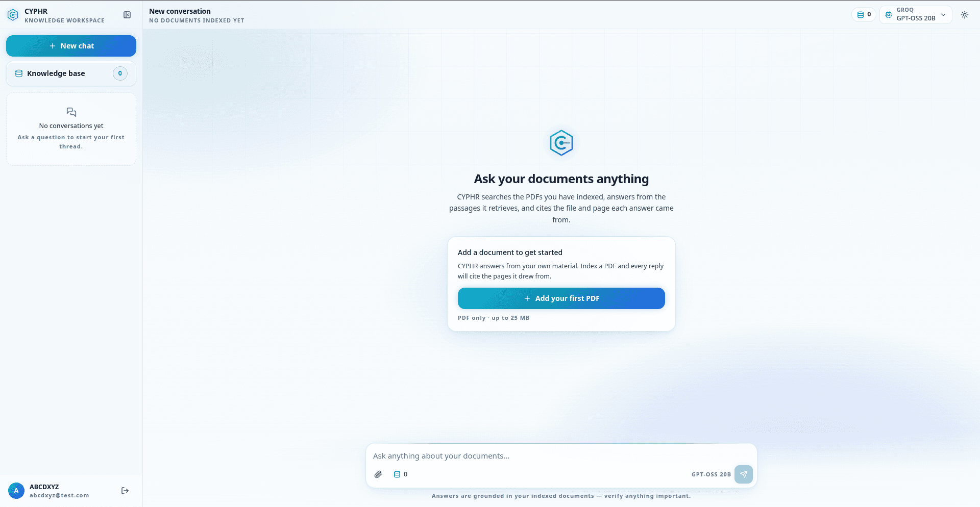Start a New chat

71,46
